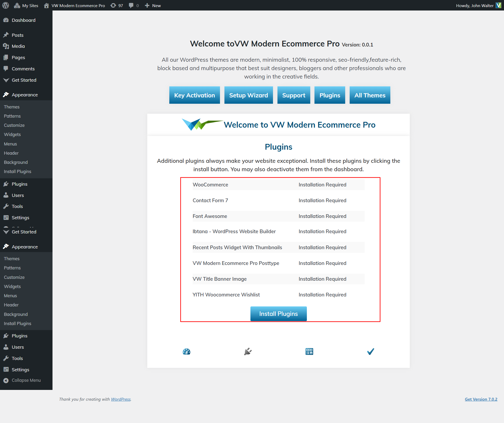Open the admin bar comments bubble showing 0
This screenshot has height=423, width=504.
[131, 6]
